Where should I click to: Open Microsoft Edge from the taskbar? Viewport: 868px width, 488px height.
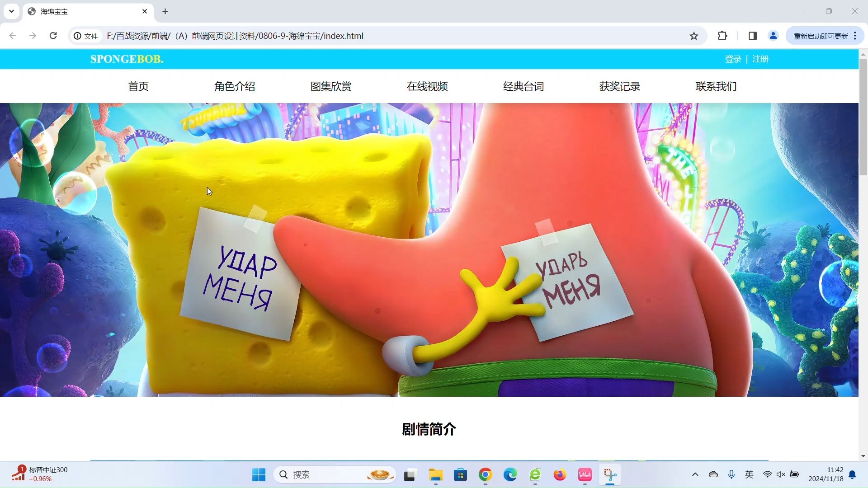point(510,475)
